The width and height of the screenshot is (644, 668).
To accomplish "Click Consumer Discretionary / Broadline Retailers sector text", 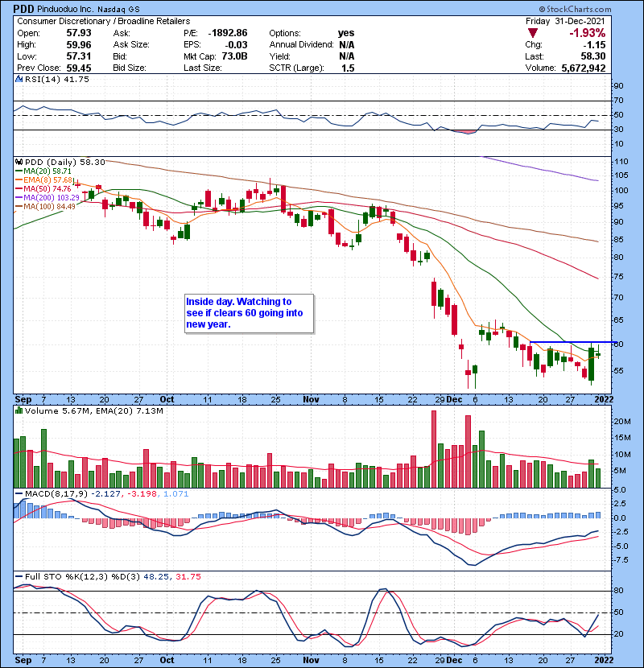I will point(104,21).
